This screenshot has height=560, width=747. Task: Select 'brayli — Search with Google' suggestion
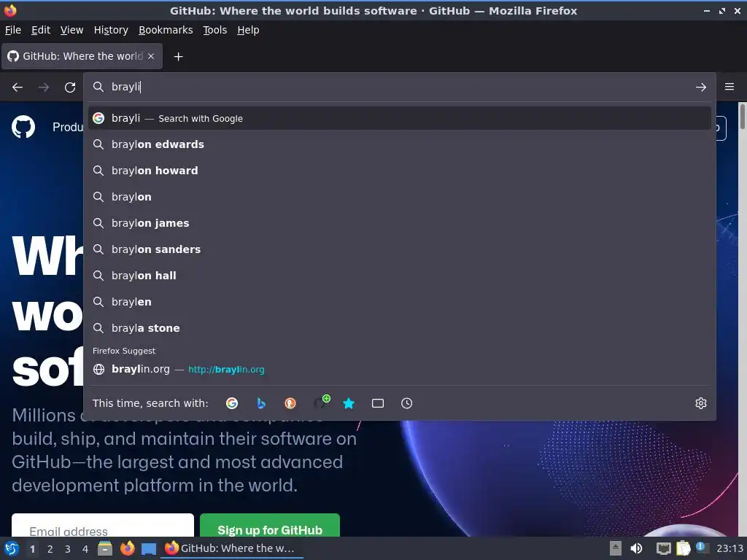tap(399, 118)
